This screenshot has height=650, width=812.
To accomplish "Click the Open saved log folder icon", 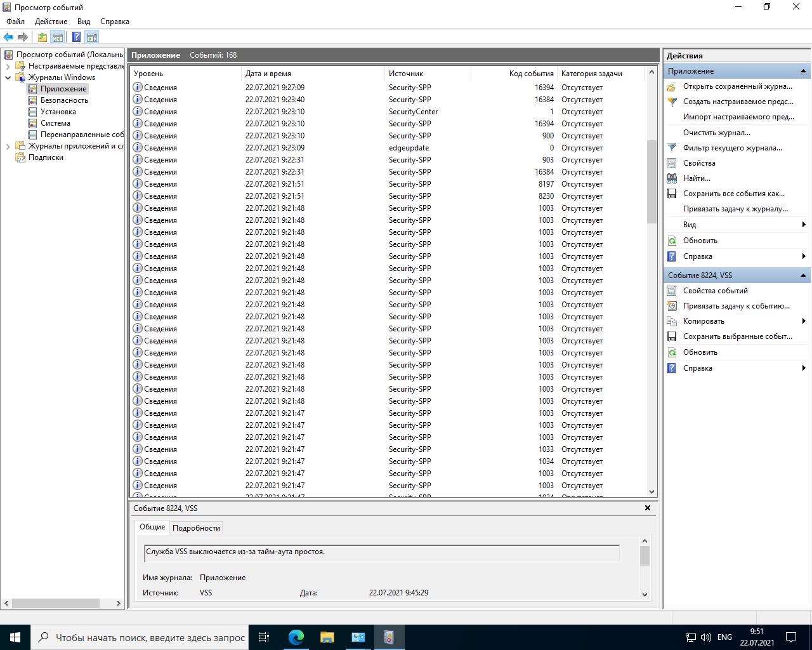I will [x=672, y=86].
